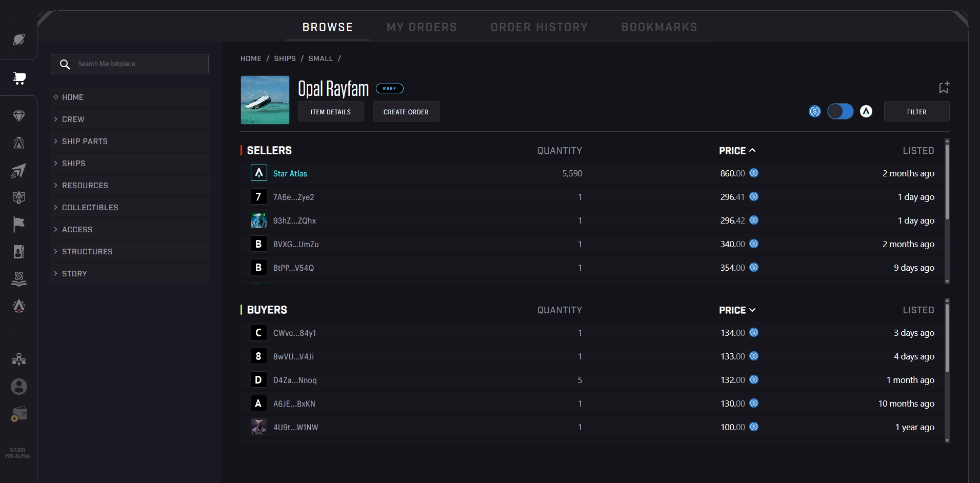Sort sellers by the Price column header
This screenshot has width=980, height=483.
click(737, 151)
